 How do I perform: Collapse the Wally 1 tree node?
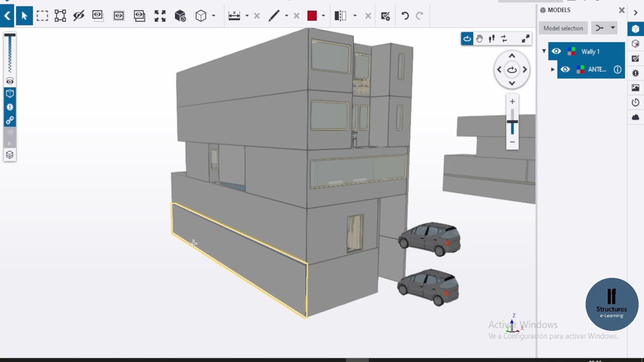click(544, 51)
